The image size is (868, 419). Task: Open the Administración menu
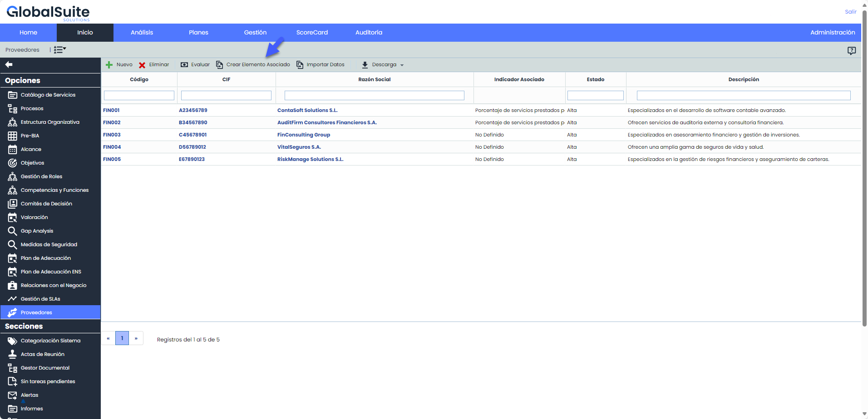(832, 33)
